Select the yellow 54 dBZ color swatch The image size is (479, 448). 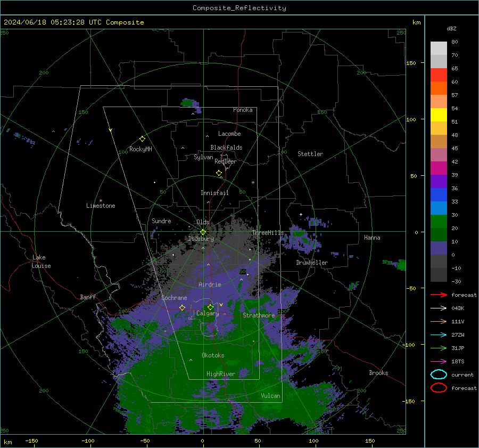tap(439, 115)
